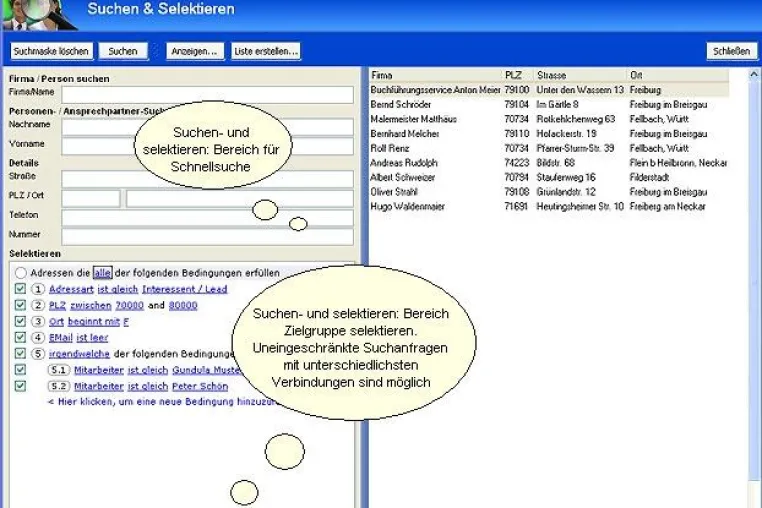The width and height of the screenshot is (762, 508).
Task: Start search with Suchen button
Action: click(x=123, y=51)
